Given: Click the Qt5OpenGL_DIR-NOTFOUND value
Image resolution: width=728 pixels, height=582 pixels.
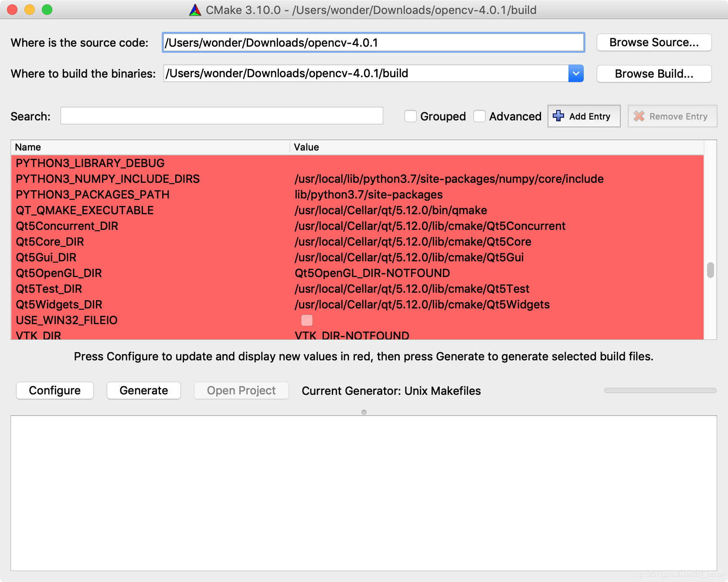Looking at the screenshot, I should point(372,273).
